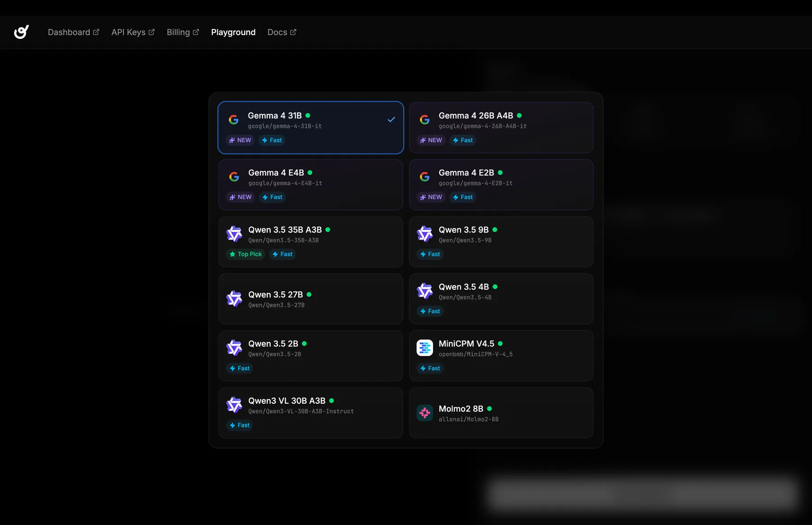812x525 pixels.
Task: Click the Qwen logo on Qwen 3.5 4B
Action: (424, 291)
